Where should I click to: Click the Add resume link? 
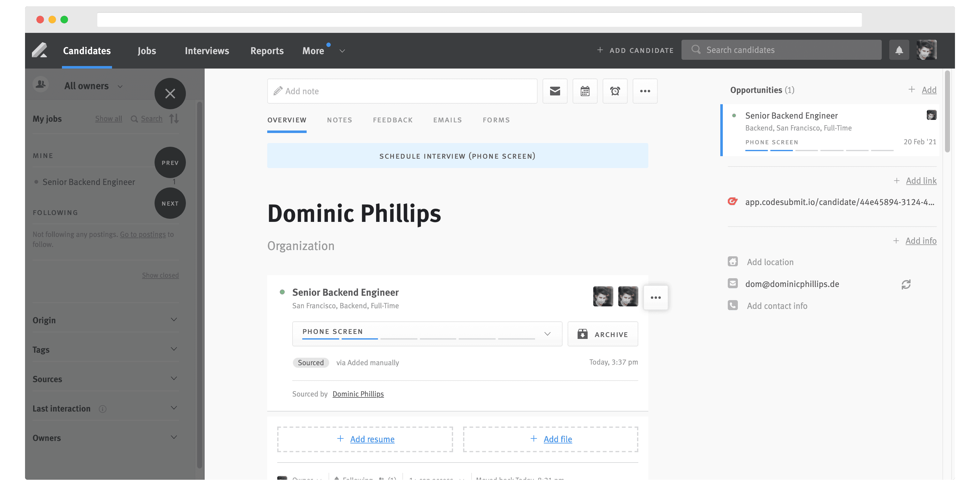coord(372,439)
